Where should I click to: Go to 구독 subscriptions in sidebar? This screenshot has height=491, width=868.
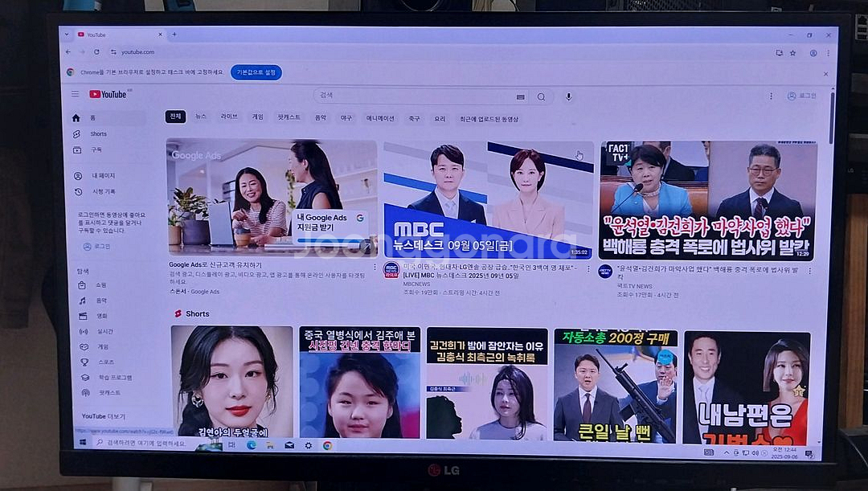tap(96, 149)
